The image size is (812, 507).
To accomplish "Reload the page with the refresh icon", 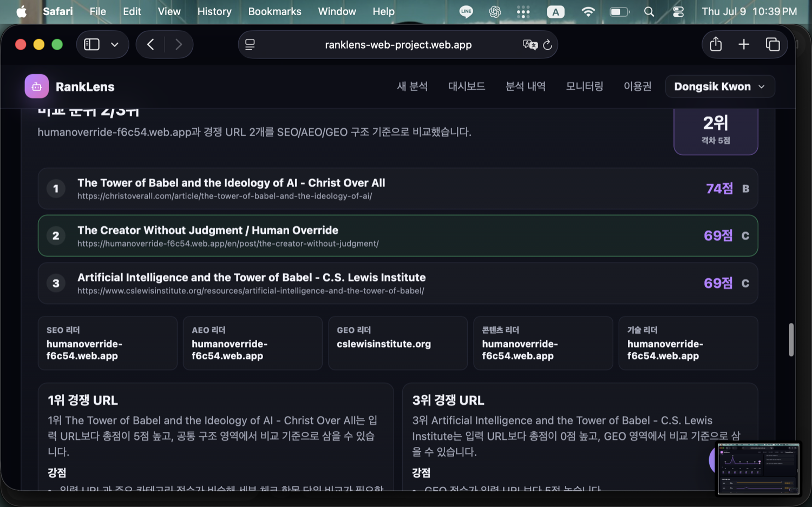I will pos(547,44).
